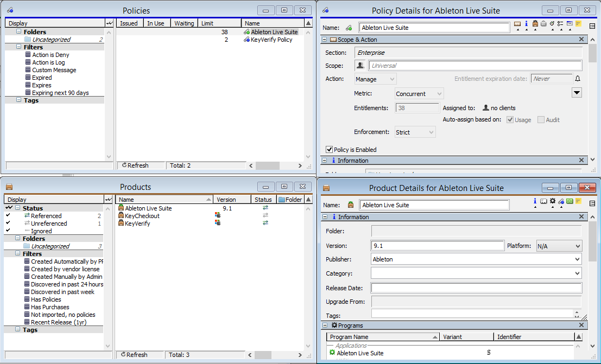Open the Category dropdown in Product Details
The width and height of the screenshot is (601, 364).
click(x=476, y=273)
